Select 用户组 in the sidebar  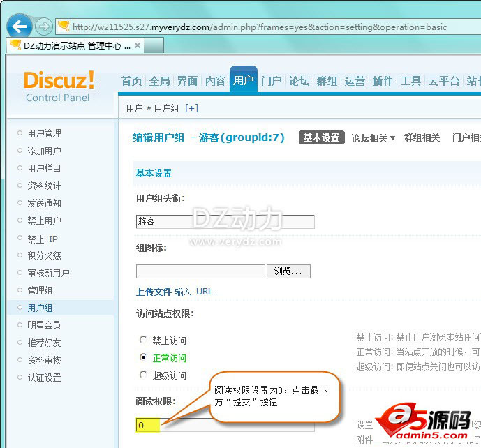[x=40, y=308]
